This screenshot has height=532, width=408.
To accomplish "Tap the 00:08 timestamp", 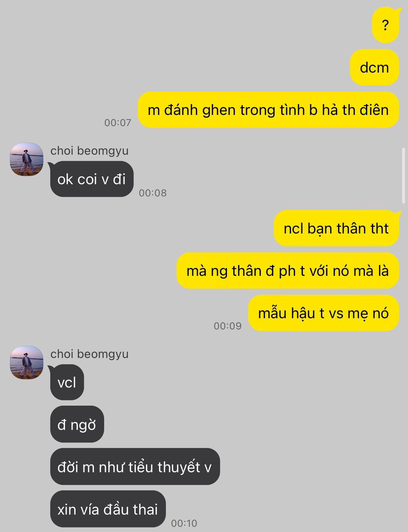I will 153,193.
